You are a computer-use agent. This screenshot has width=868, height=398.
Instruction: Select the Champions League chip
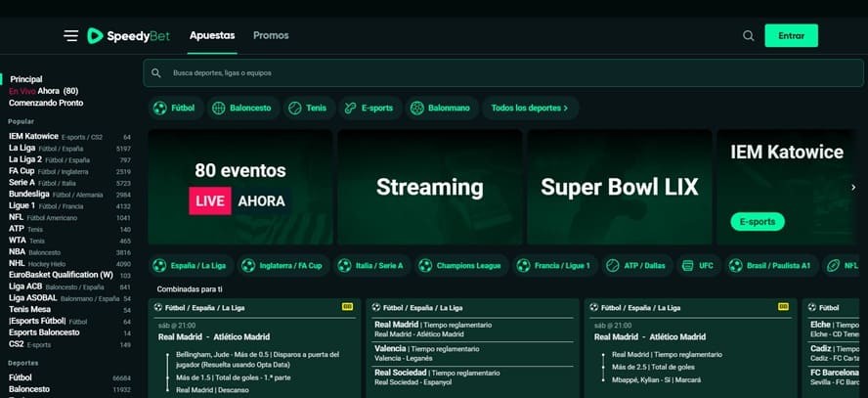click(x=461, y=266)
